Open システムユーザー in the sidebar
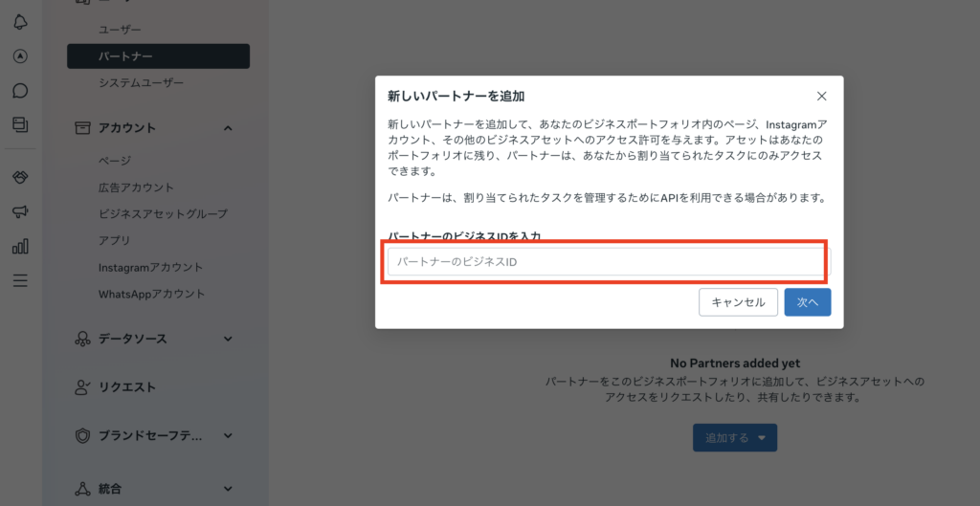The image size is (980, 506). (141, 83)
